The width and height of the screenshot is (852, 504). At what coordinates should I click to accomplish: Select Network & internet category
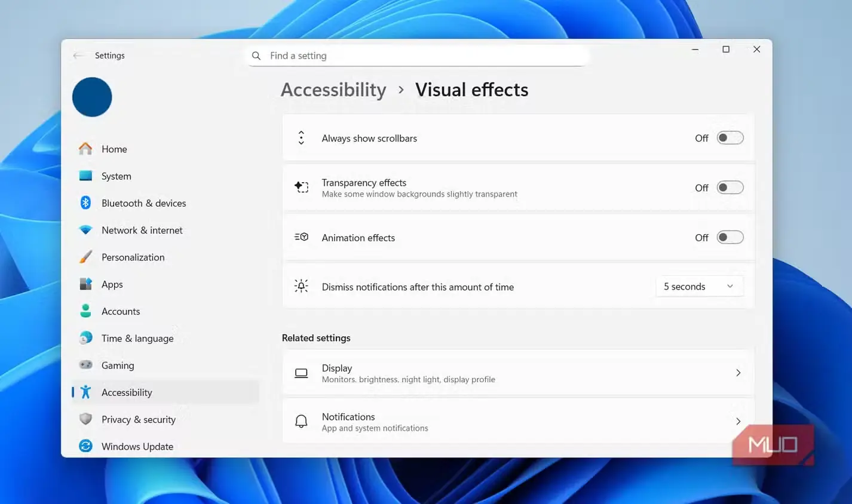[166, 230]
